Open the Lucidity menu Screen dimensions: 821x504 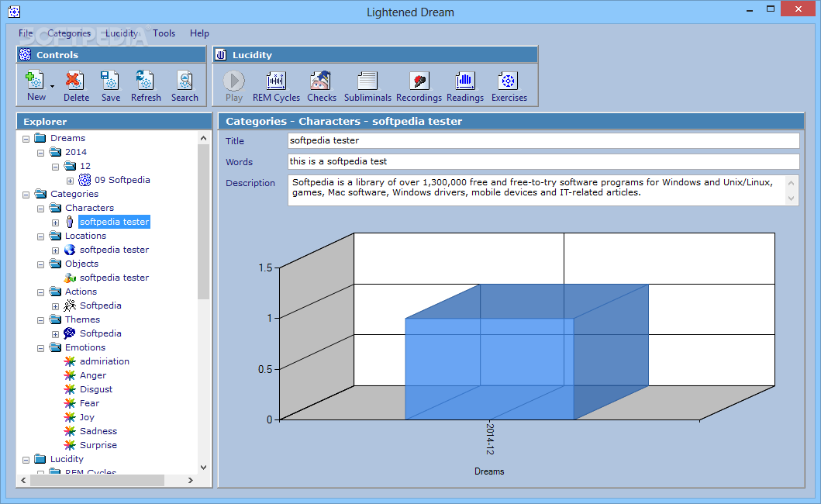coord(122,33)
